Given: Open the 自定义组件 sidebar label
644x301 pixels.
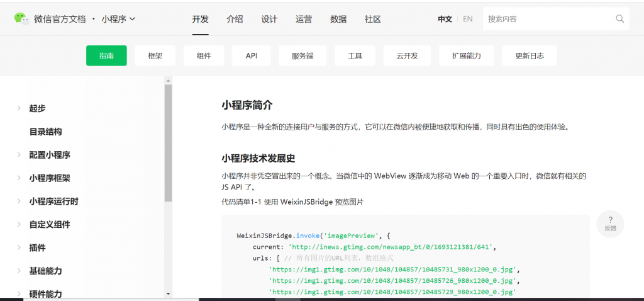Looking at the screenshot, I should tap(50, 225).
